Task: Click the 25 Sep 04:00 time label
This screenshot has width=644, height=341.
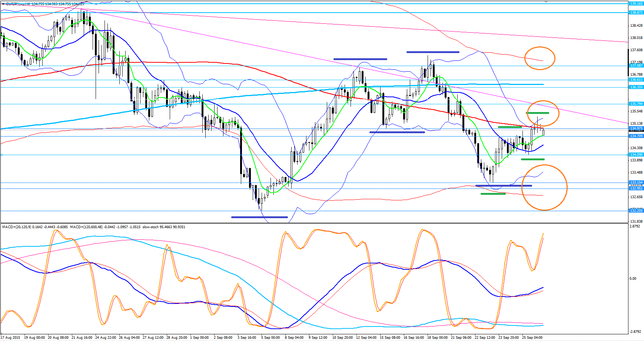Action: pyautogui.click(x=532, y=338)
